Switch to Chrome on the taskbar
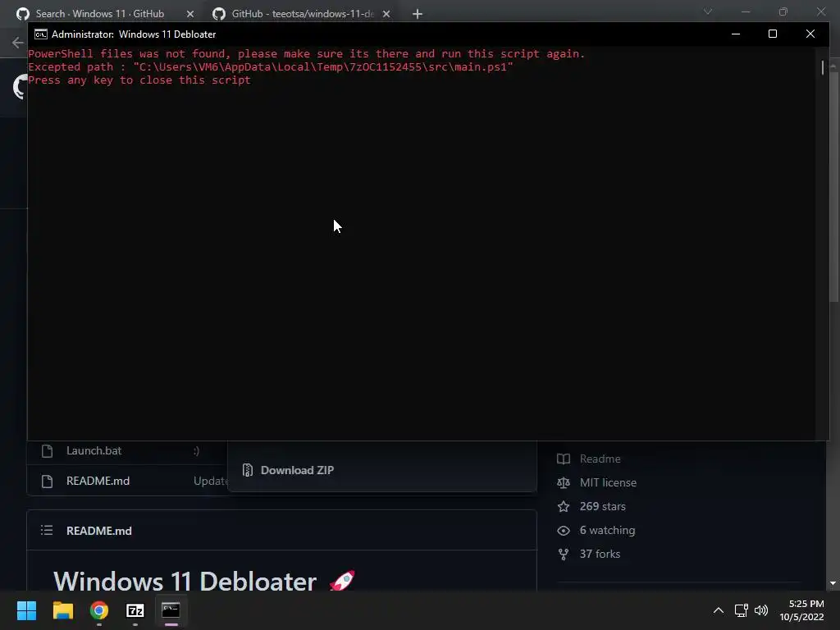Screen dimensions: 840x630 [x=99, y=610]
